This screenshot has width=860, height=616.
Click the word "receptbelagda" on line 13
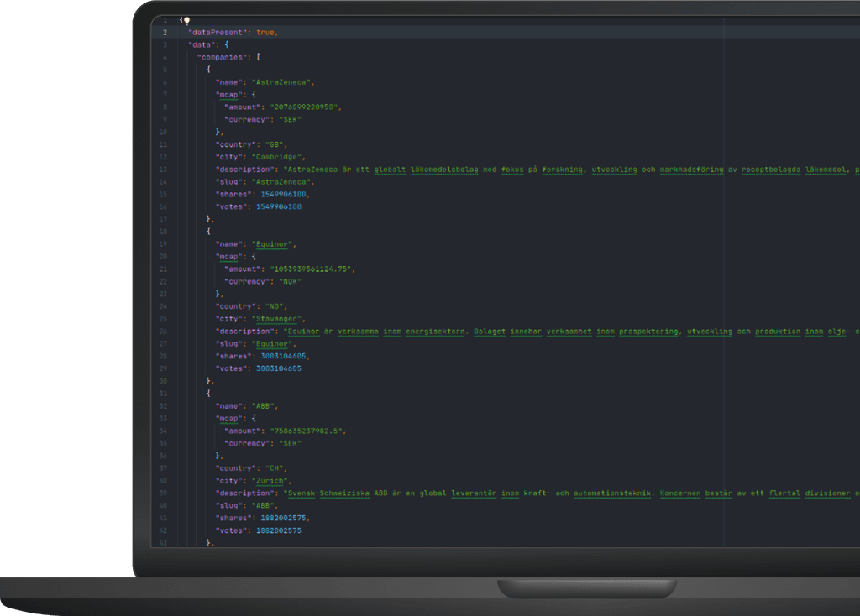click(x=771, y=170)
